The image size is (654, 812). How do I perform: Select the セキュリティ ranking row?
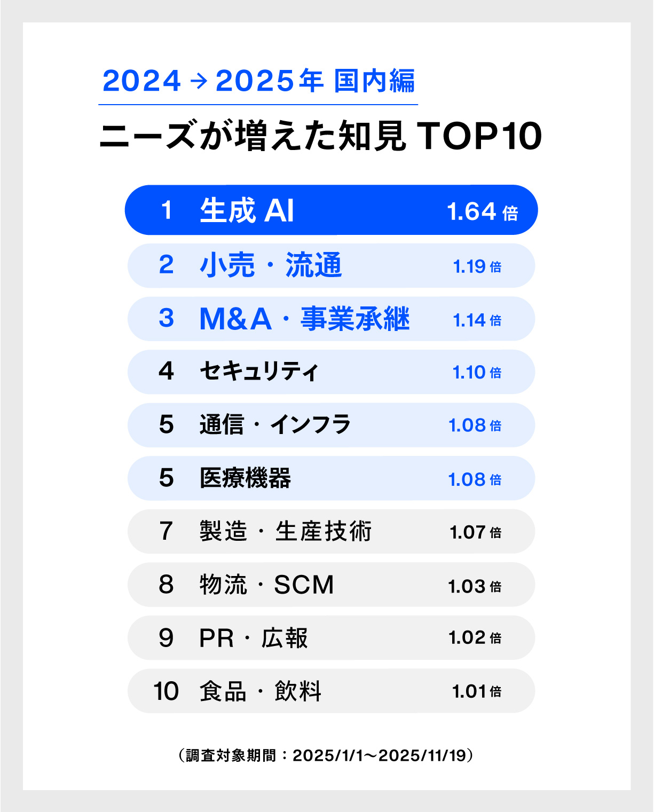(331, 372)
